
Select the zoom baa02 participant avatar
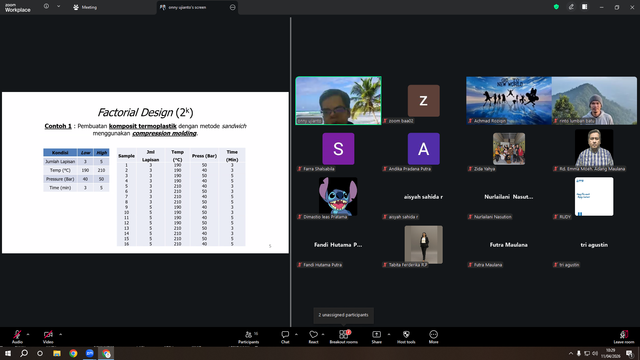click(424, 100)
